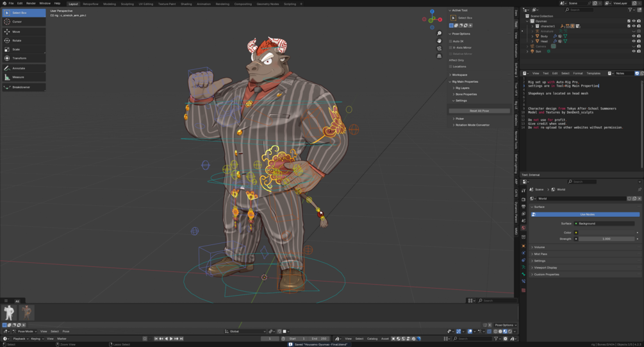Toggle visibility of the Gyumao collection
Screen dimensions: 644x347
point(634,21)
